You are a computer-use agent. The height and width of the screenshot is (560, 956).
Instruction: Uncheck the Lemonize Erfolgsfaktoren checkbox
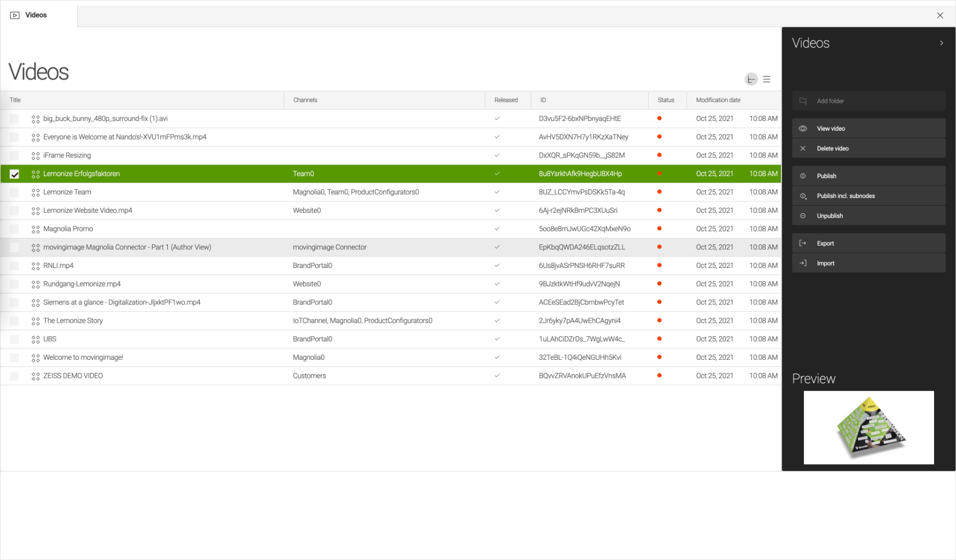[15, 174]
